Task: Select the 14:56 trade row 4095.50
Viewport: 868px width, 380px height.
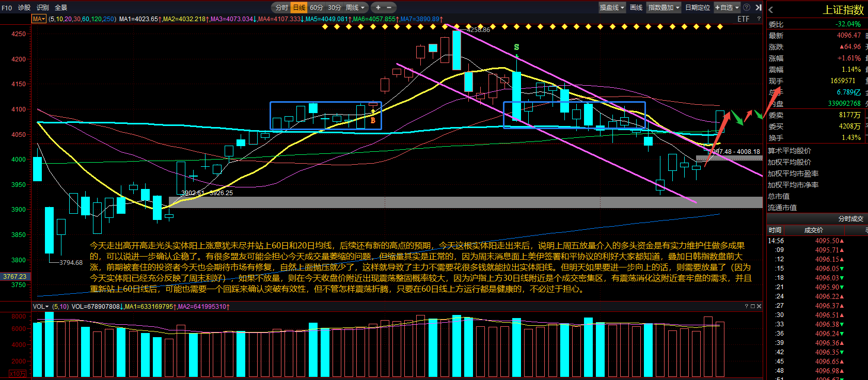Action: coord(817,241)
